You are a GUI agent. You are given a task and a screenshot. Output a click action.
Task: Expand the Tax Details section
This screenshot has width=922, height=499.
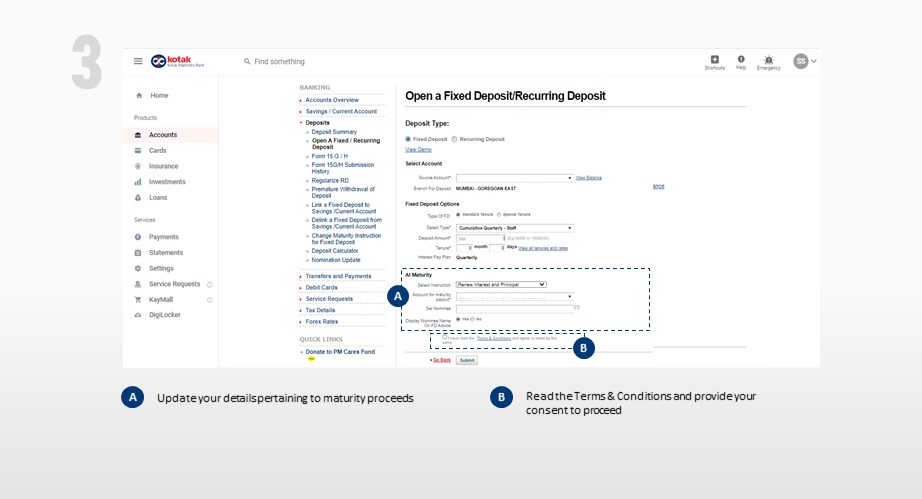(x=320, y=310)
